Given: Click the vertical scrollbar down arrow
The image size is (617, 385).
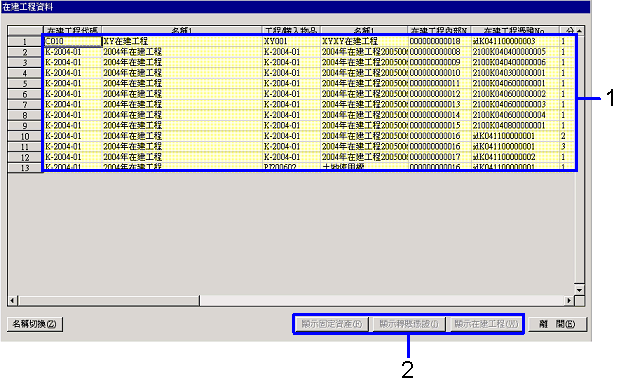Looking at the screenshot, I should pos(579,290).
